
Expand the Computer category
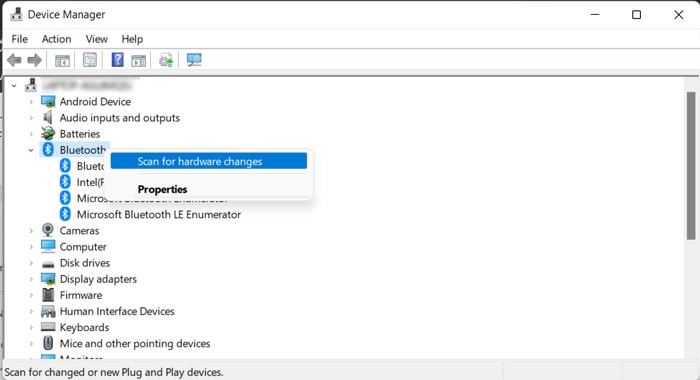(x=31, y=246)
